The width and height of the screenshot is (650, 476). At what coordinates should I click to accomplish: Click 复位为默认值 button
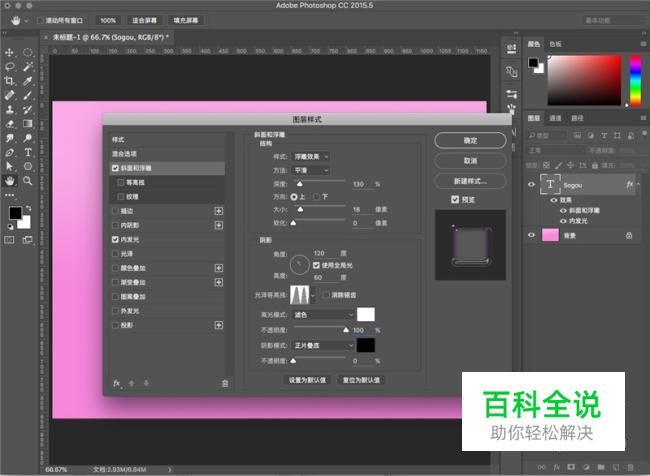(361, 380)
